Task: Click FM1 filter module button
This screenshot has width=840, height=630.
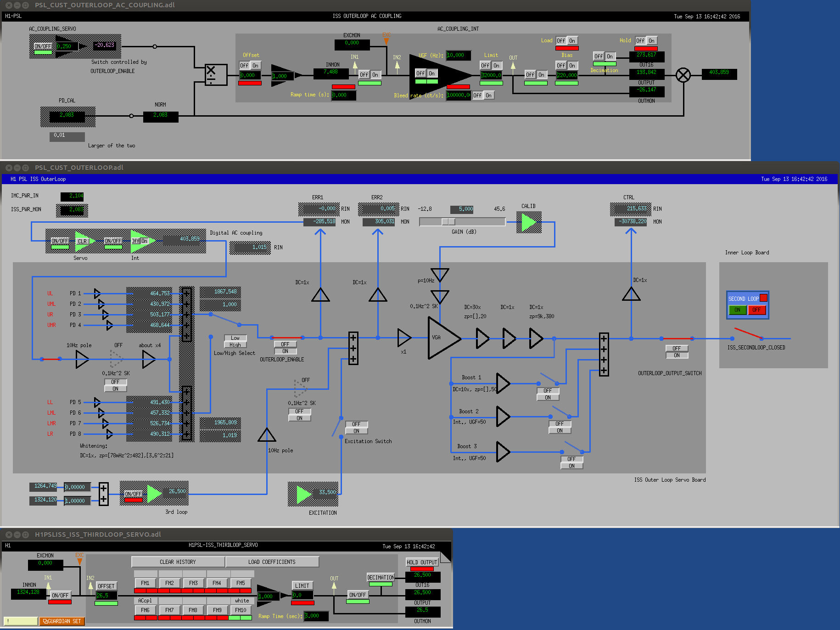Action: click(146, 583)
